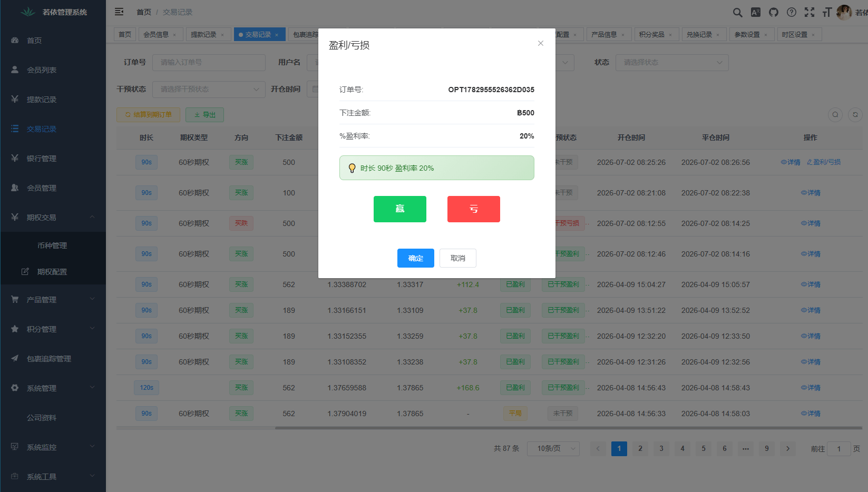
Task: Toggle sidebar collapse hamburger icon
Action: [119, 12]
